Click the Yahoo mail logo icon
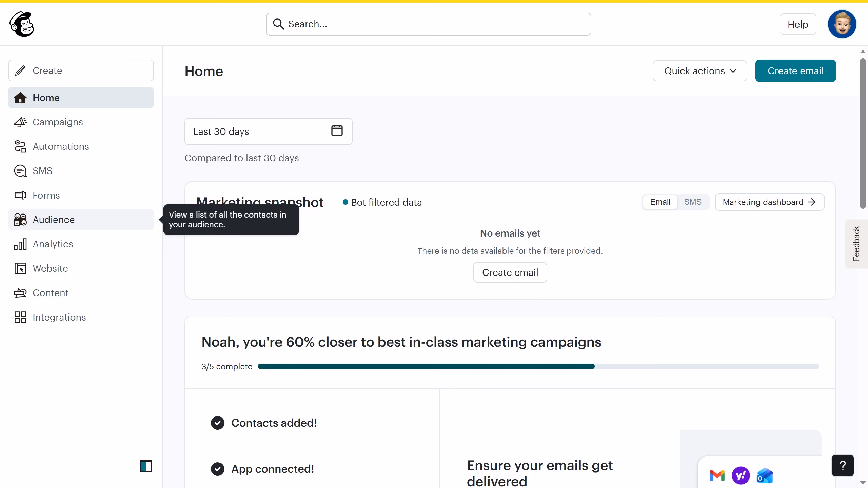Viewport: 868px width, 488px height. click(x=741, y=475)
